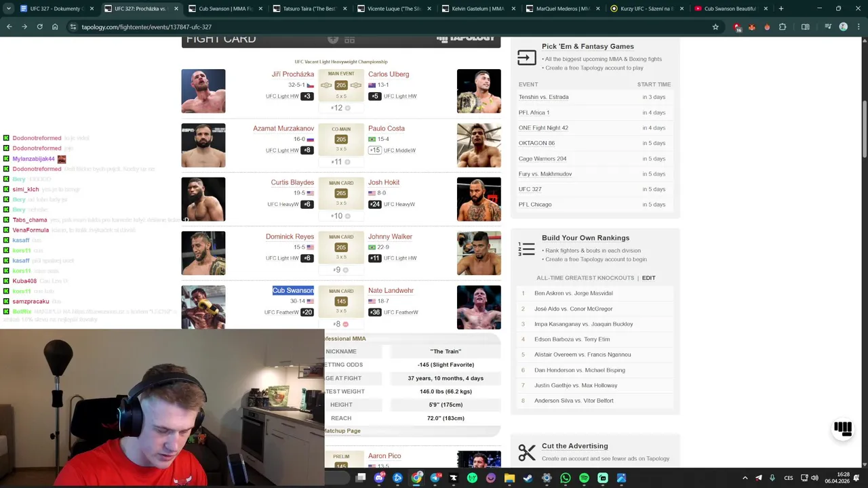
Task: Open notifications bell in system tray
Action: 856,478
